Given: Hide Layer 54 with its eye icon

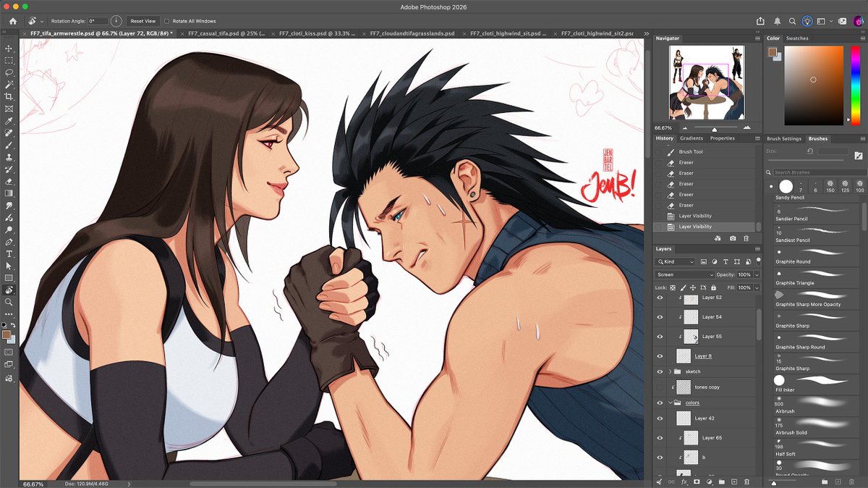Looking at the screenshot, I should point(660,317).
